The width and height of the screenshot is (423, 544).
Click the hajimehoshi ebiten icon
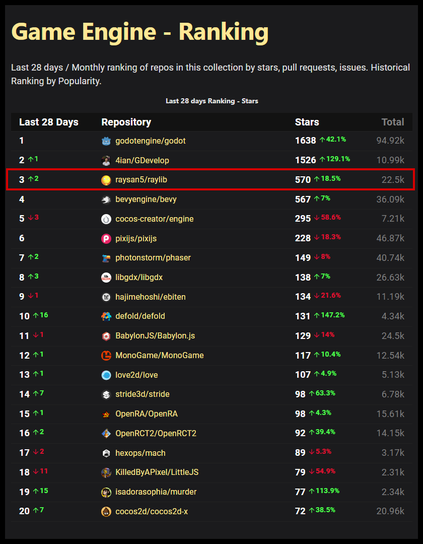(x=106, y=297)
